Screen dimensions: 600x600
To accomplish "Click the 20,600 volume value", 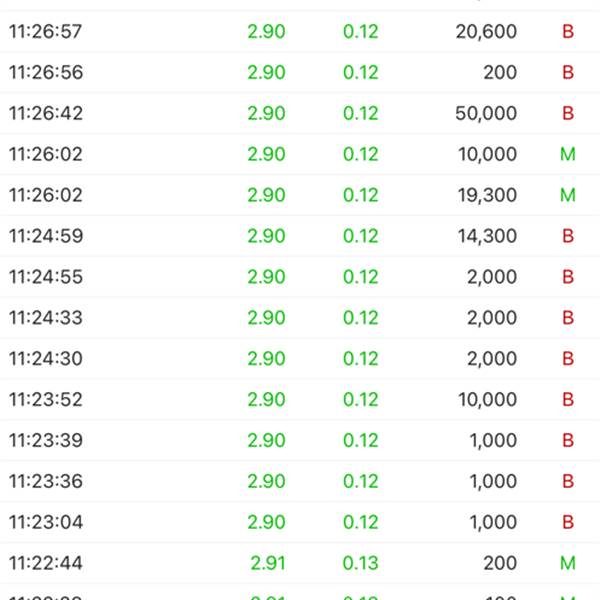I will (x=486, y=31).
